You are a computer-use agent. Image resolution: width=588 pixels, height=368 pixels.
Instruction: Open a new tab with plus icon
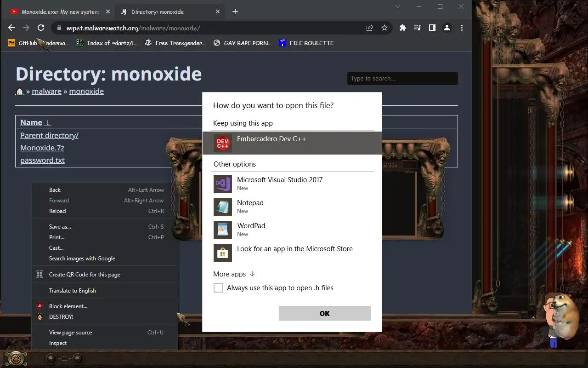[235, 11]
